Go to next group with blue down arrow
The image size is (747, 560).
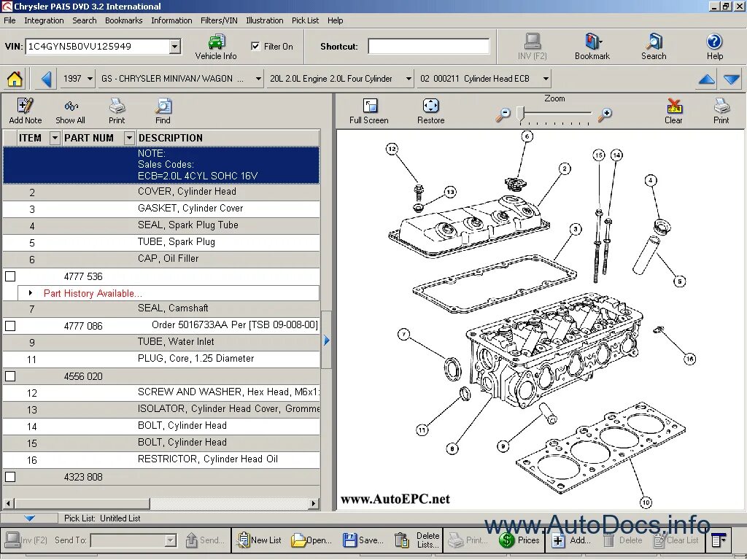click(731, 79)
